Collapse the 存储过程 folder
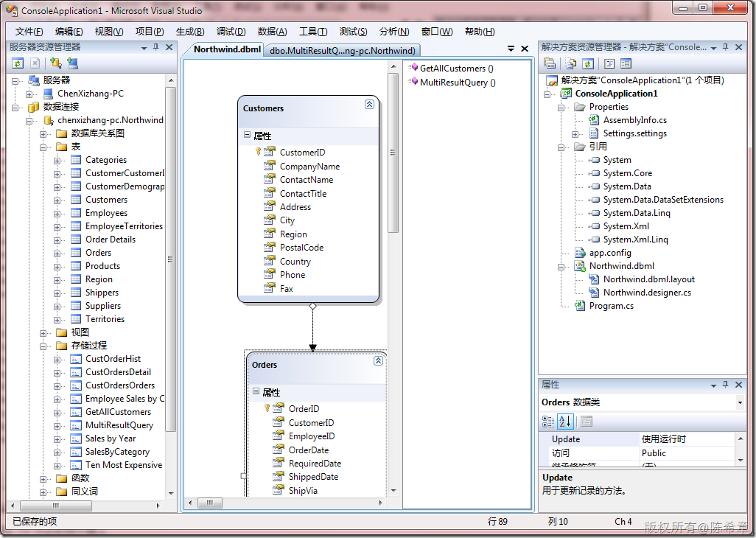Viewport: 756px width, 538px height. click(x=43, y=346)
